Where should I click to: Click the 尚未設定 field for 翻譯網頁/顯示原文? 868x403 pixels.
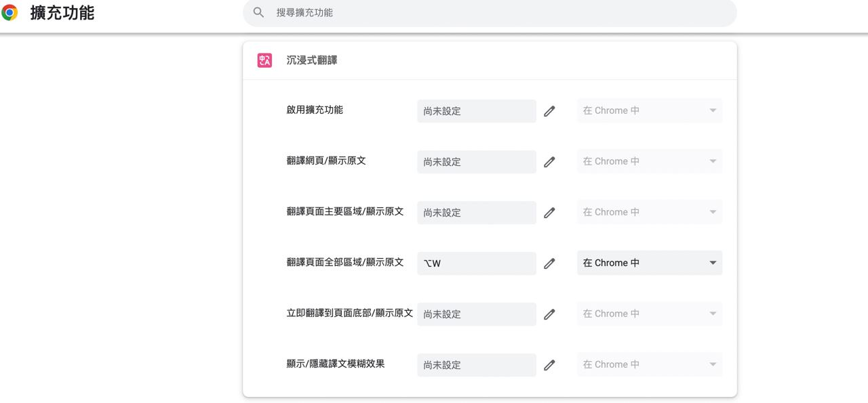point(475,161)
